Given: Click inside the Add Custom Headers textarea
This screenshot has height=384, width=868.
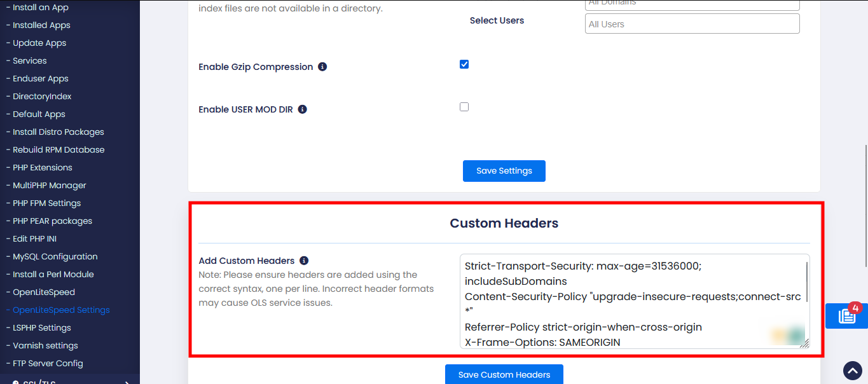Looking at the screenshot, I should tap(633, 301).
